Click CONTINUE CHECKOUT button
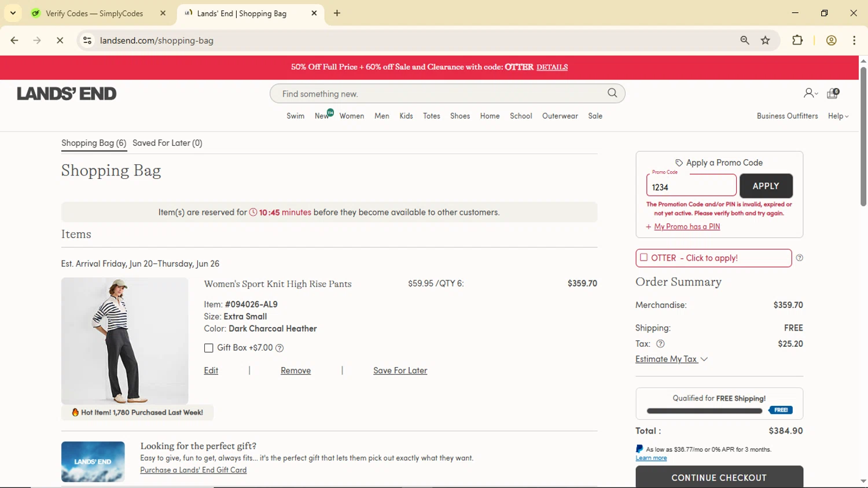The width and height of the screenshot is (868, 488). point(719,477)
